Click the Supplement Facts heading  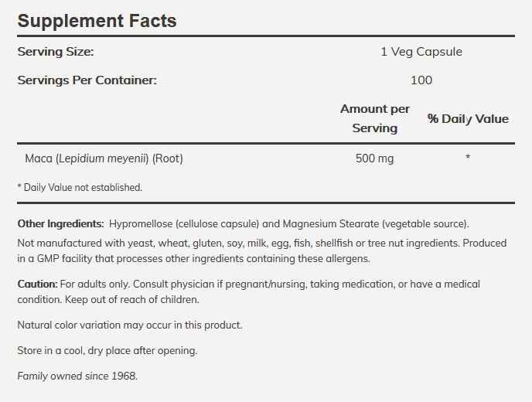(x=97, y=21)
